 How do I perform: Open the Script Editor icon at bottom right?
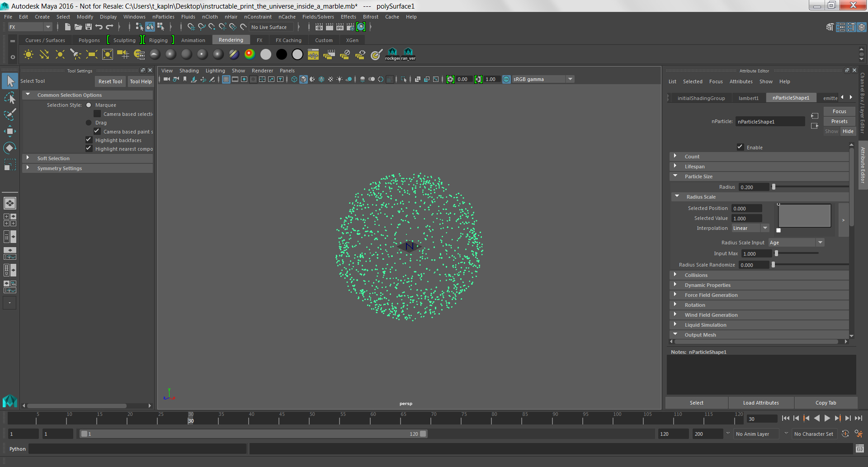tap(860, 449)
